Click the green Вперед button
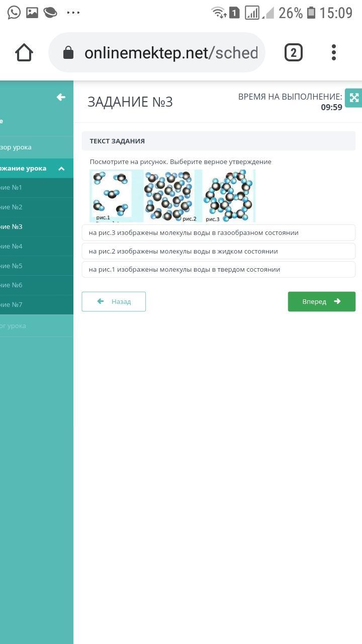The width and height of the screenshot is (362, 644). pyautogui.click(x=322, y=301)
